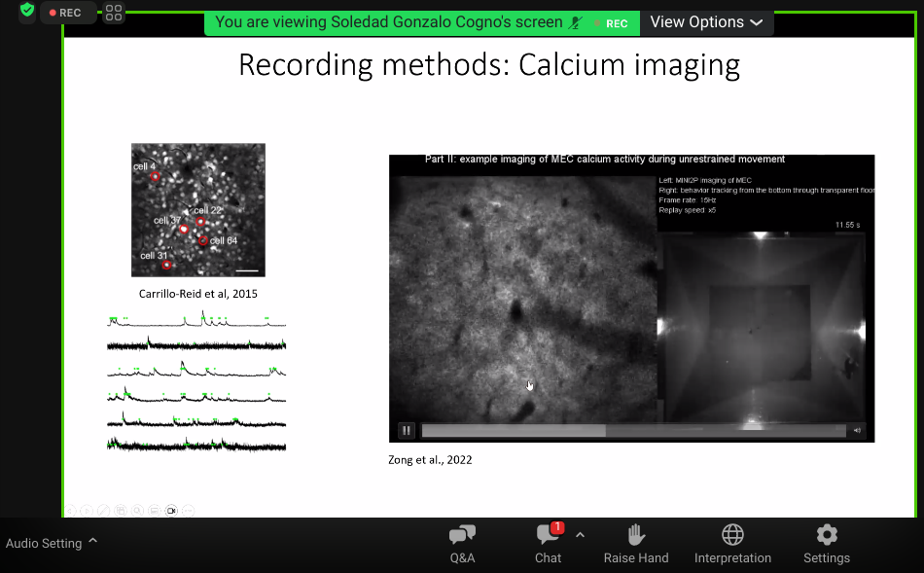The height and width of the screenshot is (573, 924).
Task: Advance to next slide using forward arrow
Action: coord(88,510)
